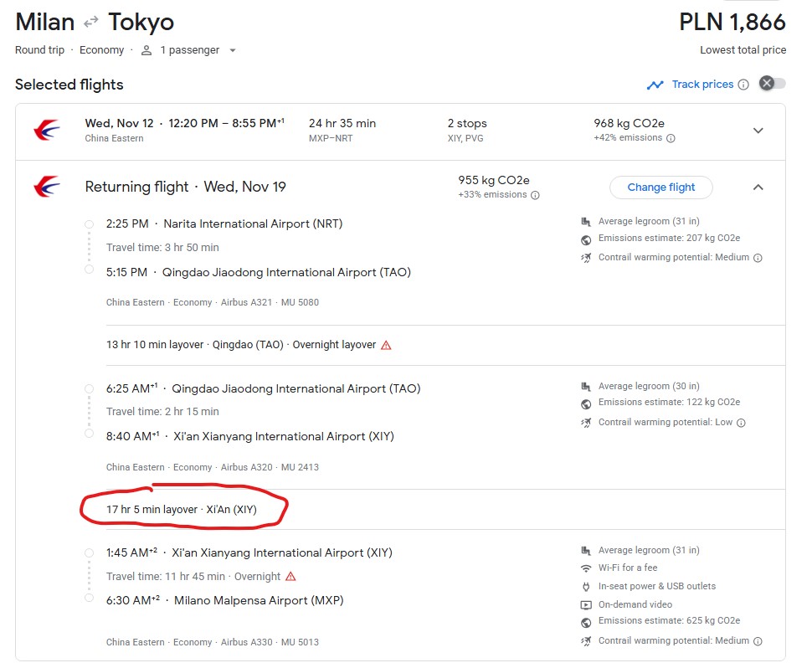This screenshot has height=668, width=812.
Task: Click the 968 kg CO2e emissions value
Action: coord(629,123)
